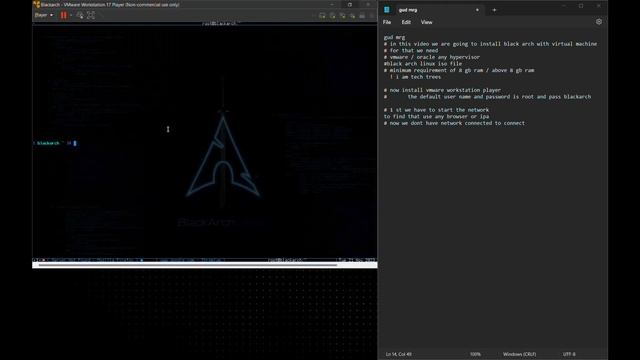Screen dimensions: 640x360
Task: Open Notepad settings gear
Action: 599,22
